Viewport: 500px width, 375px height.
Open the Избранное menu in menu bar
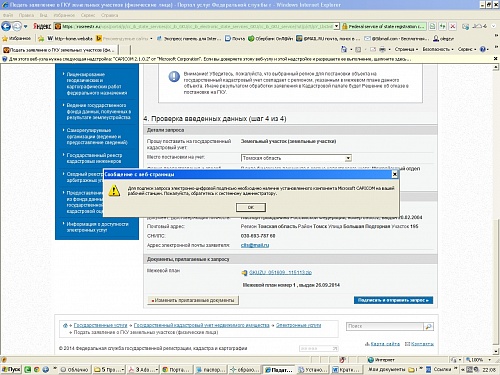pyautogui.click(x=64, y=15)
